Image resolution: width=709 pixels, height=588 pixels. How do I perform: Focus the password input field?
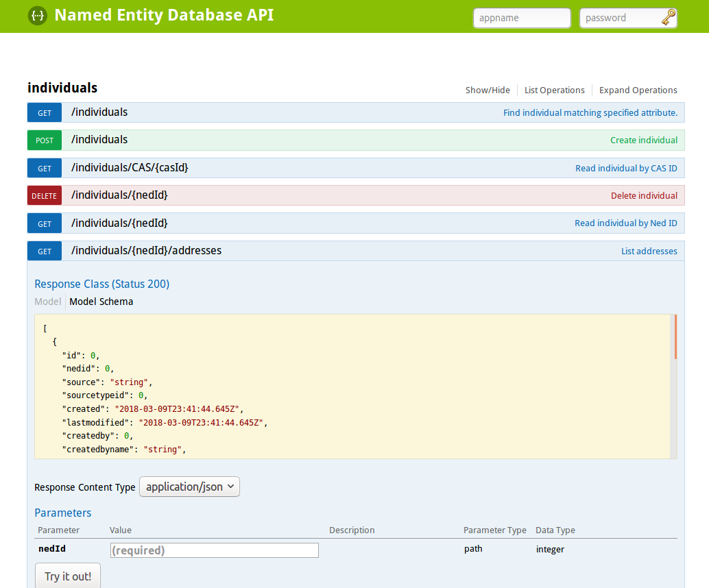click(x=628, y=18)
